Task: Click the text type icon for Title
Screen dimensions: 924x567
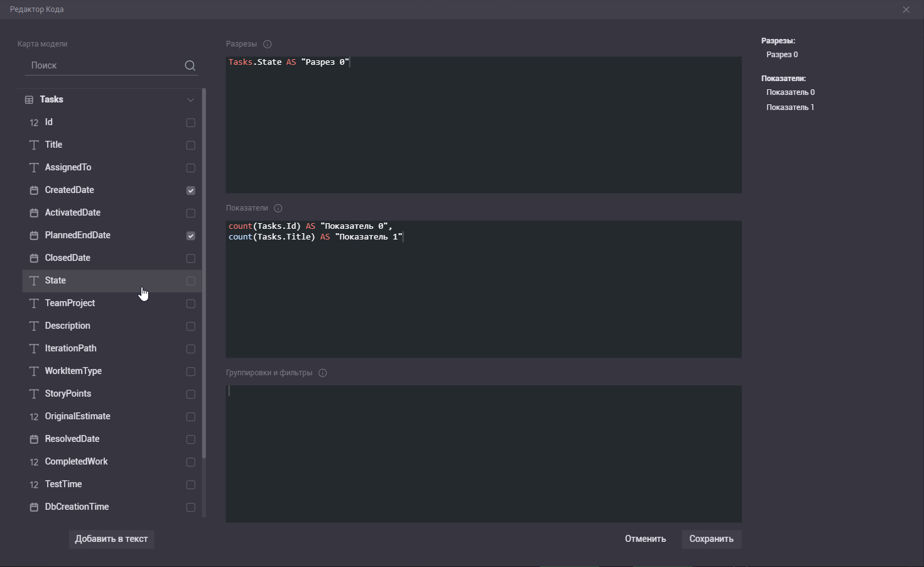Action: (x=34, y=145)
